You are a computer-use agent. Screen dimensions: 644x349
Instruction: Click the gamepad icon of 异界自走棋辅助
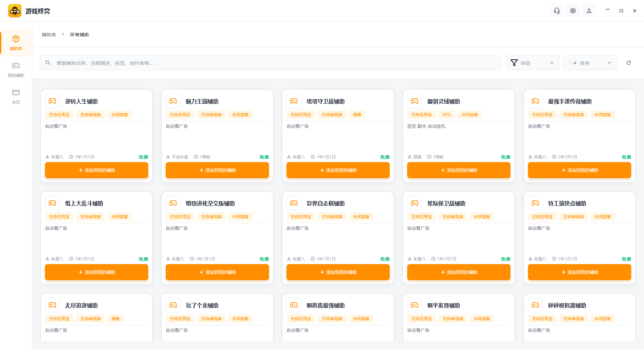coord(294,203)
